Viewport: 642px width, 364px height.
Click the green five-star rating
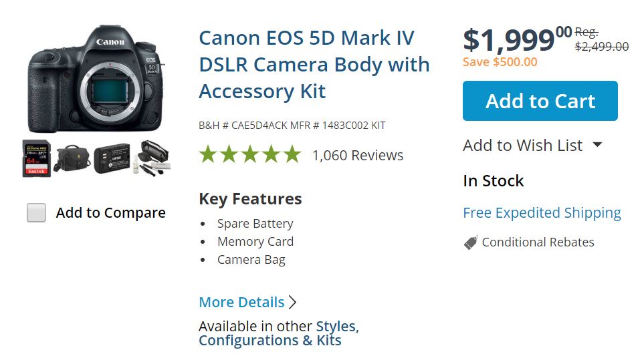pos(250,155)
